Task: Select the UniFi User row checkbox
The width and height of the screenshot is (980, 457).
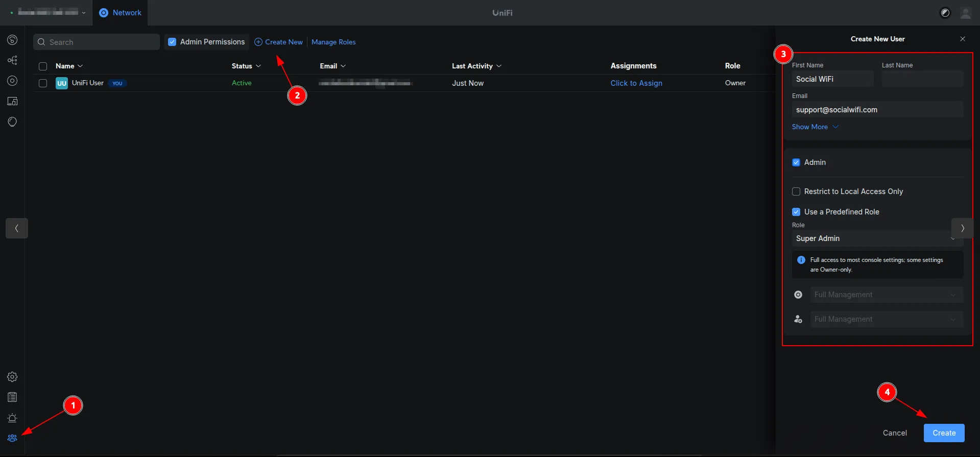Action: 43,83
